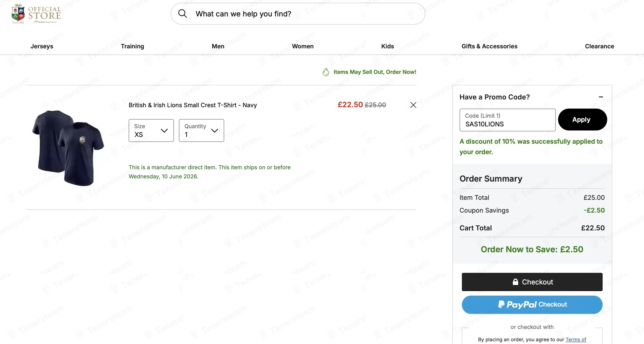Proceed with the black Checkout button

[532, 282]
